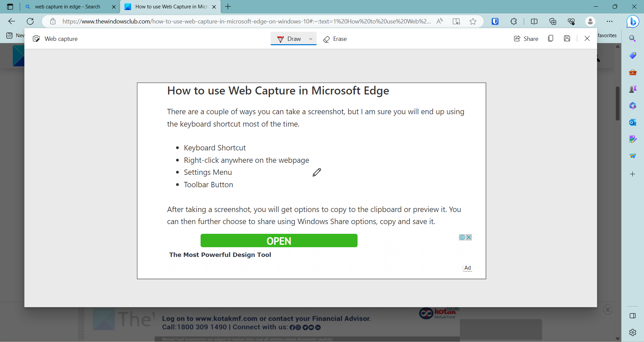This screenshot has width=644, height=342.
Task: Open Outlook in sidebar
Action: (x=633, y=122)
